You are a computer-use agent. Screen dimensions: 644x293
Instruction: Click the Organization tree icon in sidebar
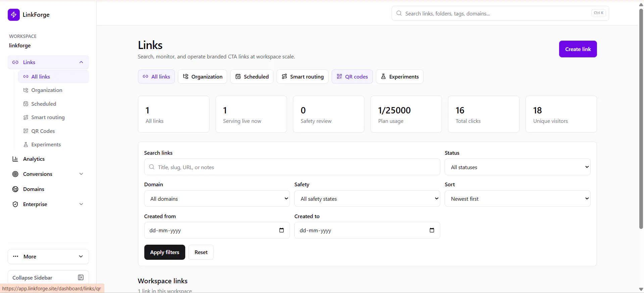(26, 90)
